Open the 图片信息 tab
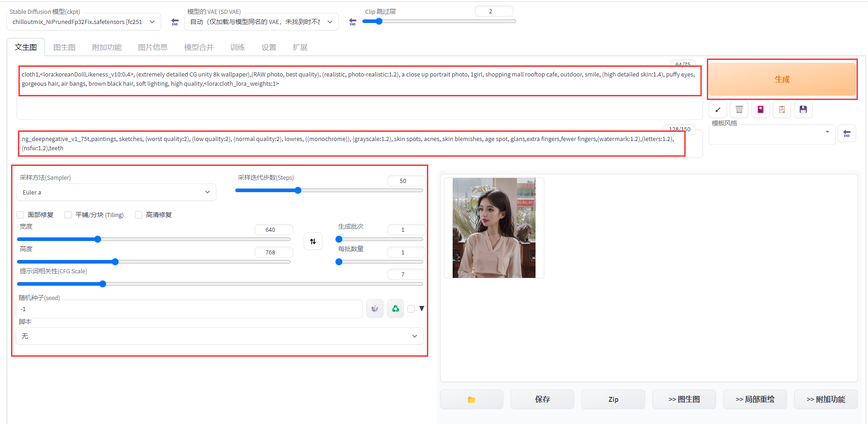The image size is (868, 424). click(153, 47)
